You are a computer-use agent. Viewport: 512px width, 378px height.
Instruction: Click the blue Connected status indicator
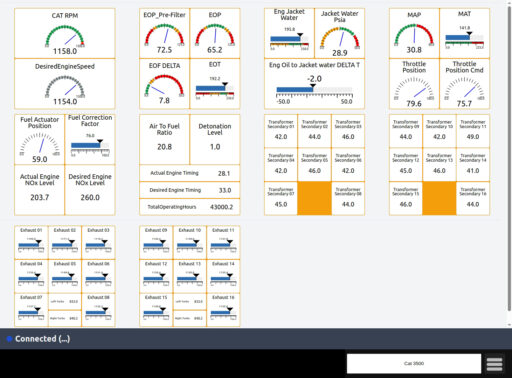[x=10, y=339]
